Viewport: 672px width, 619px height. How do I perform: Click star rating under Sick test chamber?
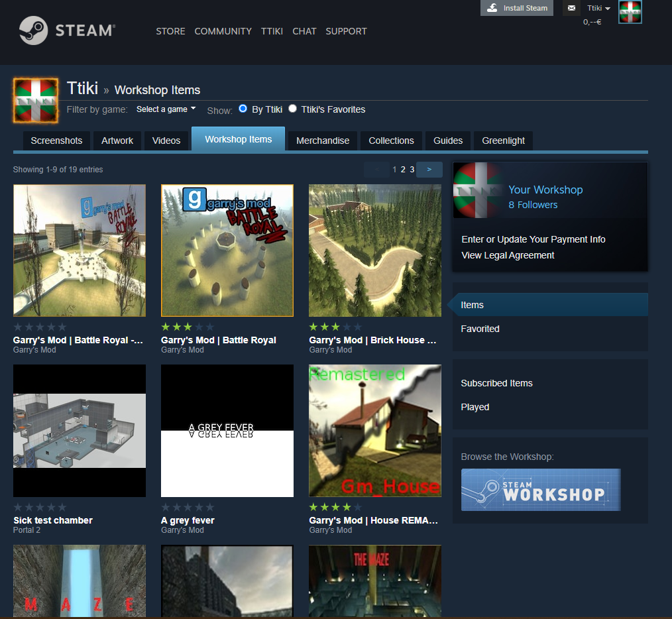coord(40,507)
